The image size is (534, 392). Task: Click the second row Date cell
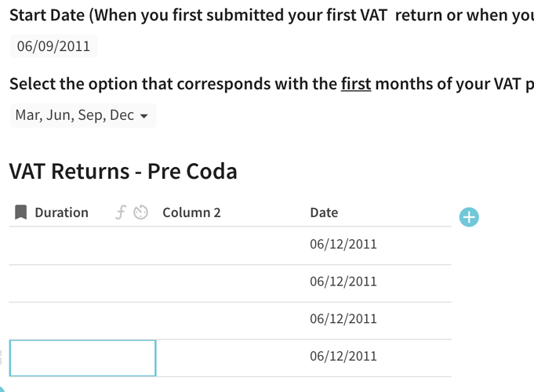tap(343, 281)
